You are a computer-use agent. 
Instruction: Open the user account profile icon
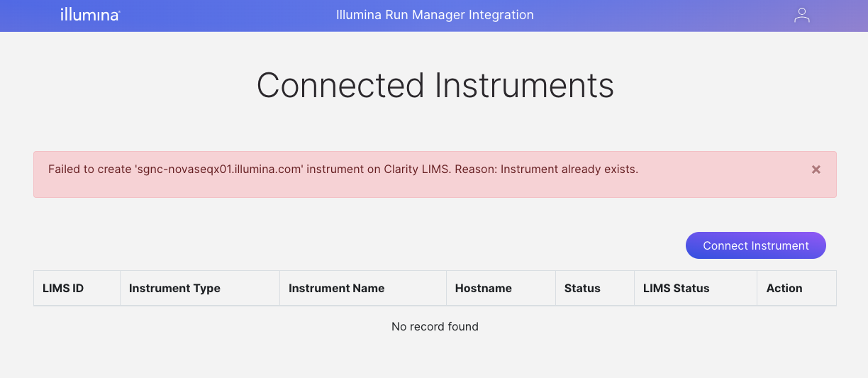point(801,16)
